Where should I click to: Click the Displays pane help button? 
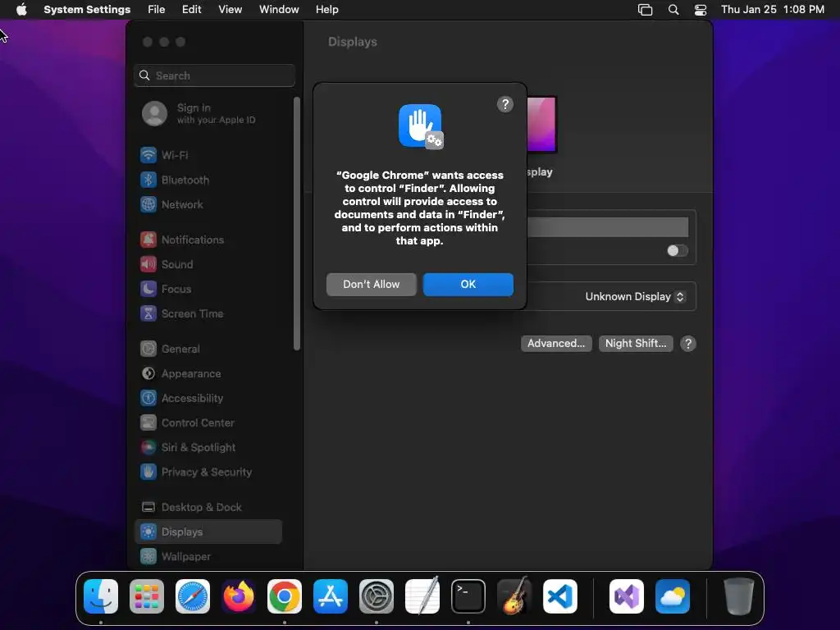click(x=688, y=344)
